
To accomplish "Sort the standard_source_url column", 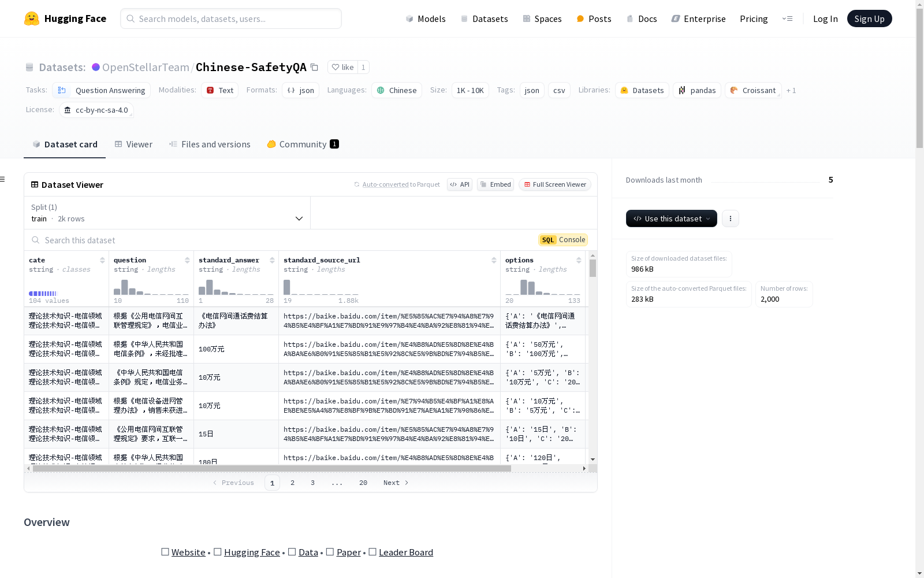I will (x=494, y=260).
